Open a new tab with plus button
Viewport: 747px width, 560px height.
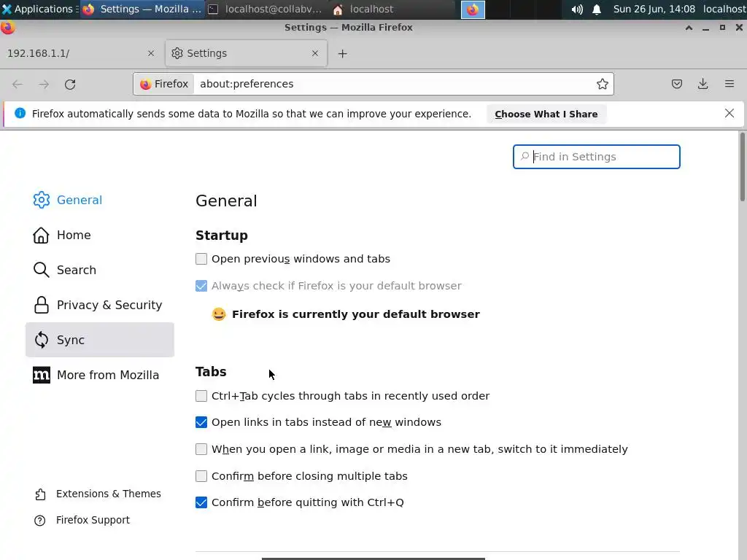(x=342, y=53)
